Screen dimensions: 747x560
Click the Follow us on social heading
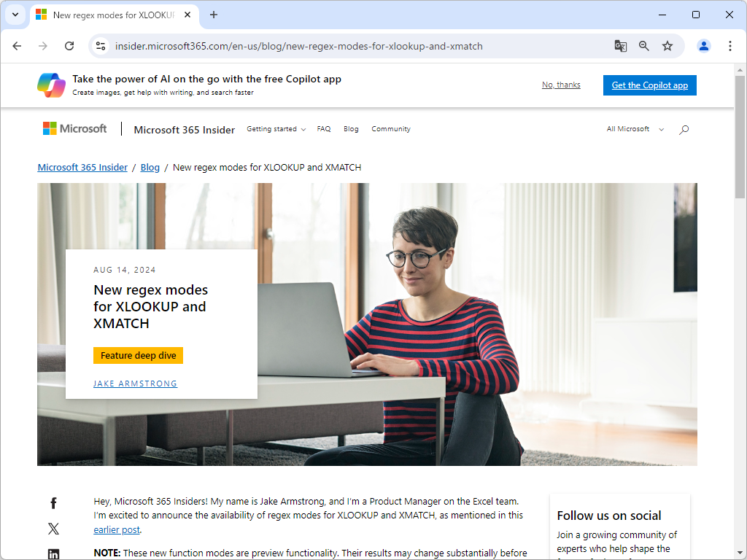coord(609,516)
